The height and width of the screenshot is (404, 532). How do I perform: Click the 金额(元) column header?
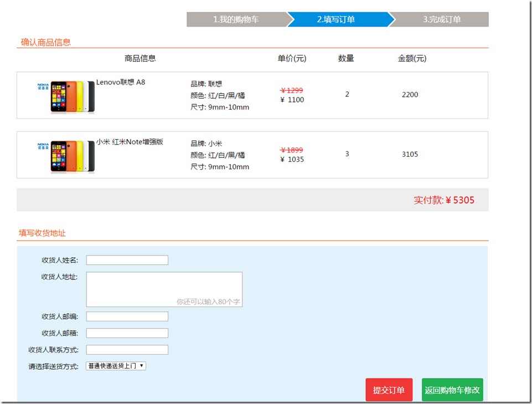(412, 58)
